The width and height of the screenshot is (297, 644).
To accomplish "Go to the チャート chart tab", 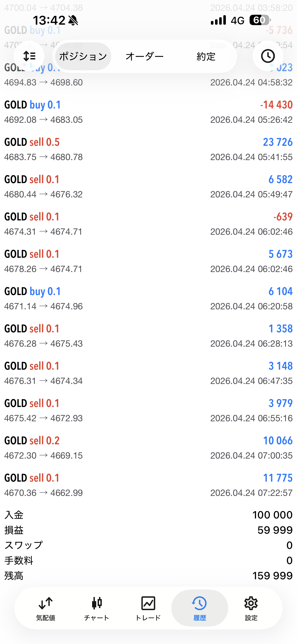I will [97, 608].
